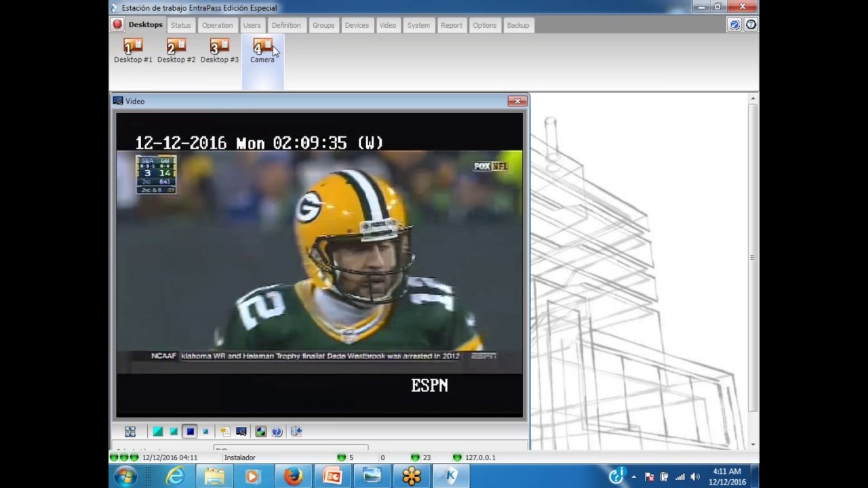Click the yellow document list icon in video toolbar

224,431
